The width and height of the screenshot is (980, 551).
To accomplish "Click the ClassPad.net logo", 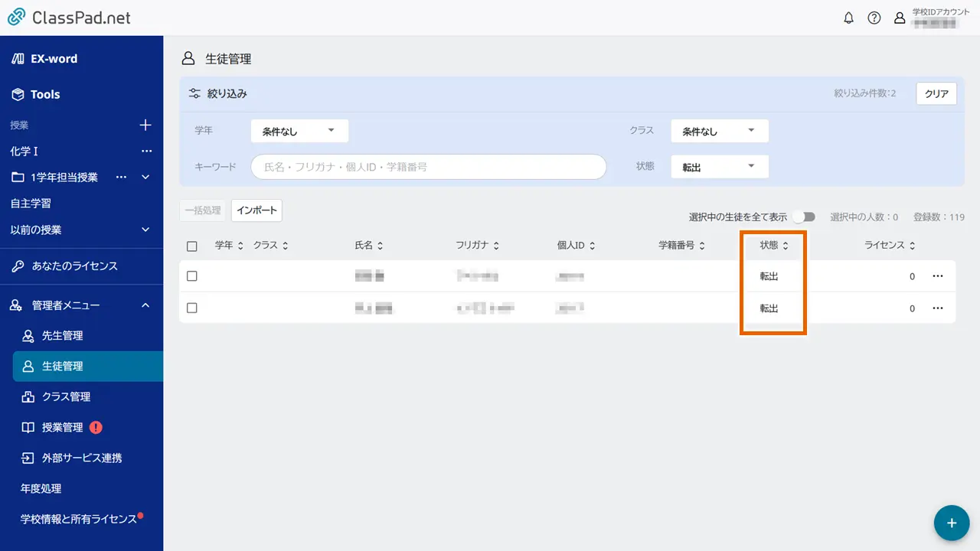I will point(69,18).
